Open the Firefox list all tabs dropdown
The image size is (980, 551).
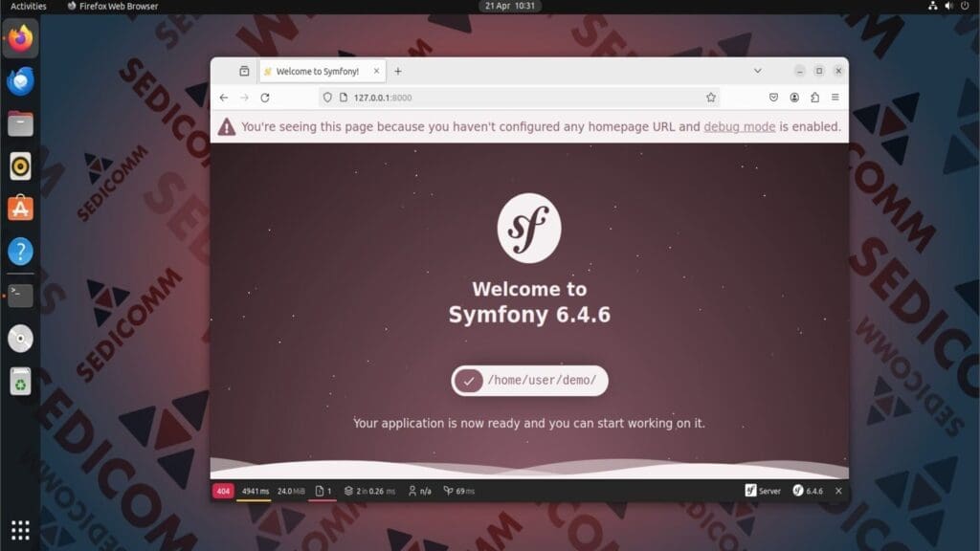point(757,71)
